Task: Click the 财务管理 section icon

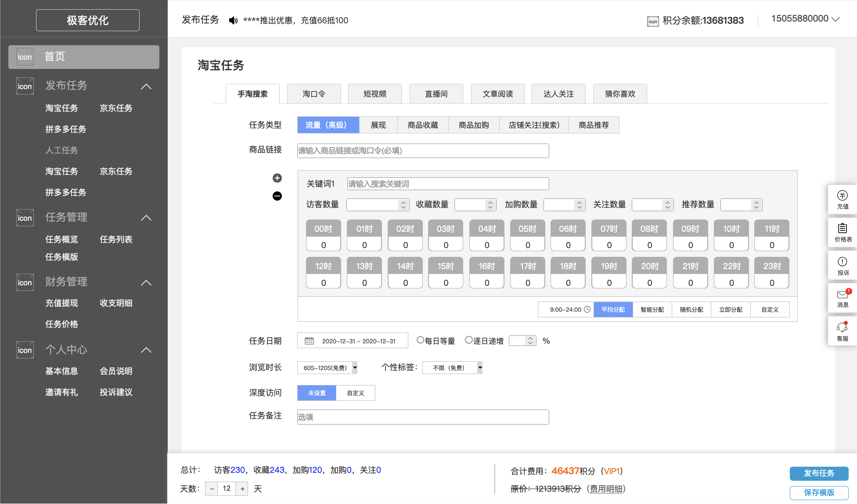Action: click(x=25, y=282)
